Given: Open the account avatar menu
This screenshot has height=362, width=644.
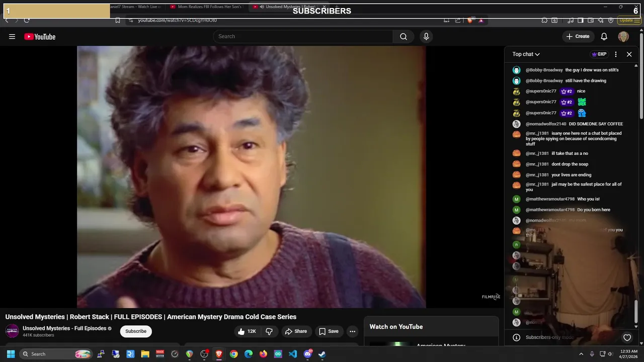Looking at the screenshot, I should (x=623, y=37).
